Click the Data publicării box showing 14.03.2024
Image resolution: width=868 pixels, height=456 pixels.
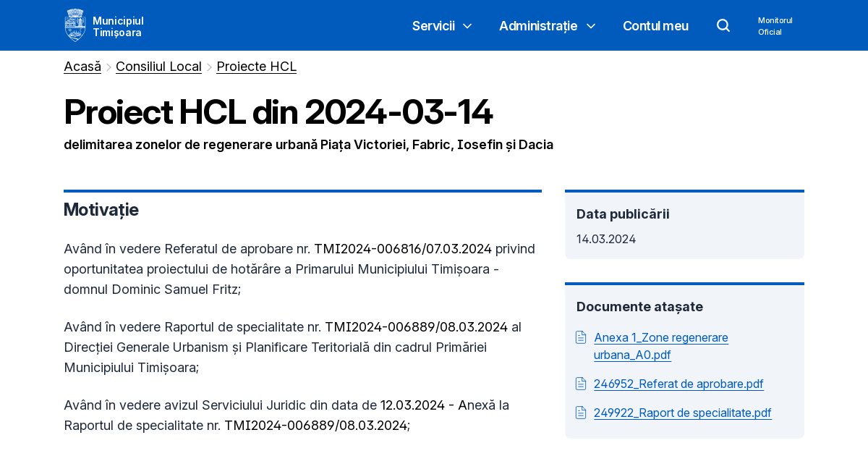pos(684,224)
